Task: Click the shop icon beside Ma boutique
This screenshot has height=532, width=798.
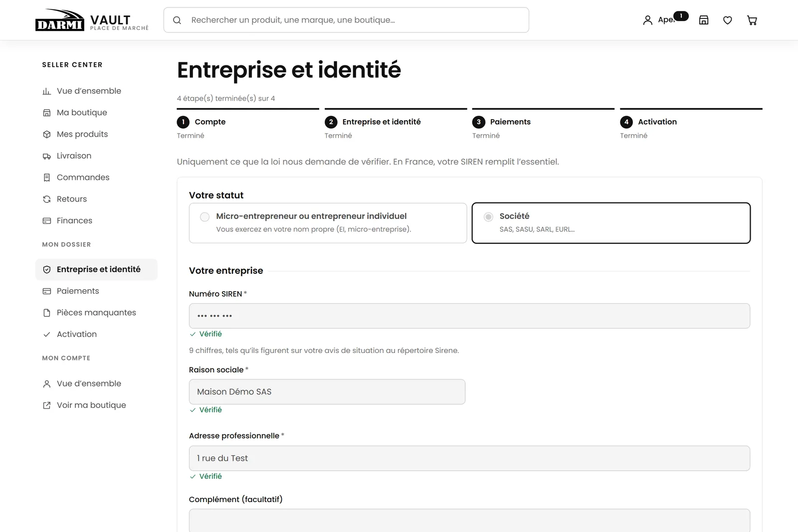Action: (47, 113)
